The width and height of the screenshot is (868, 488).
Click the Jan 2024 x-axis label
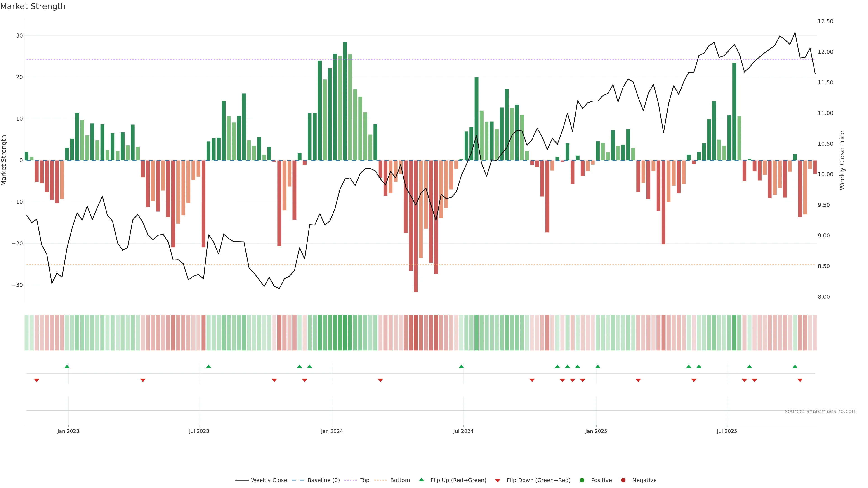tap(332, 431)
